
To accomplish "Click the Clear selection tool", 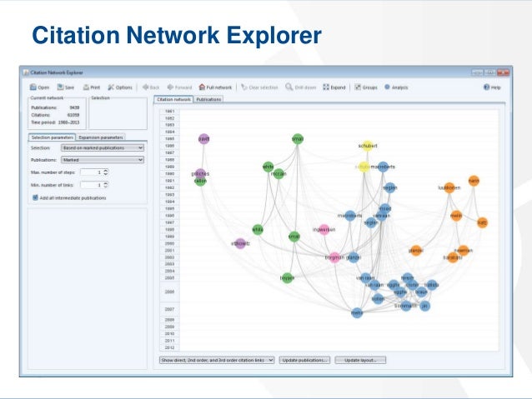I will pyautogui.click(x=259, y=87).
